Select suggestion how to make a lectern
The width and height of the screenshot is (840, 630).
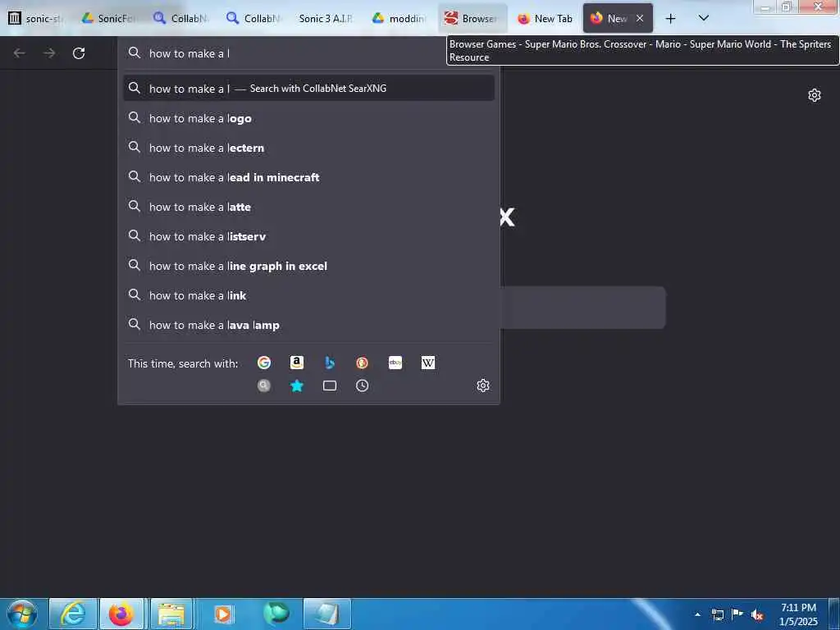tap(308, 148)
